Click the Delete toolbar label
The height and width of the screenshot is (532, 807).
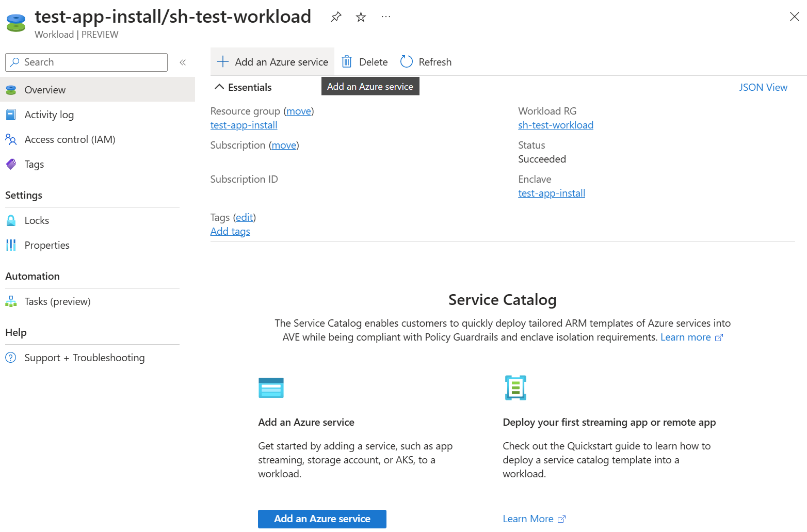(x=374, y=62)
